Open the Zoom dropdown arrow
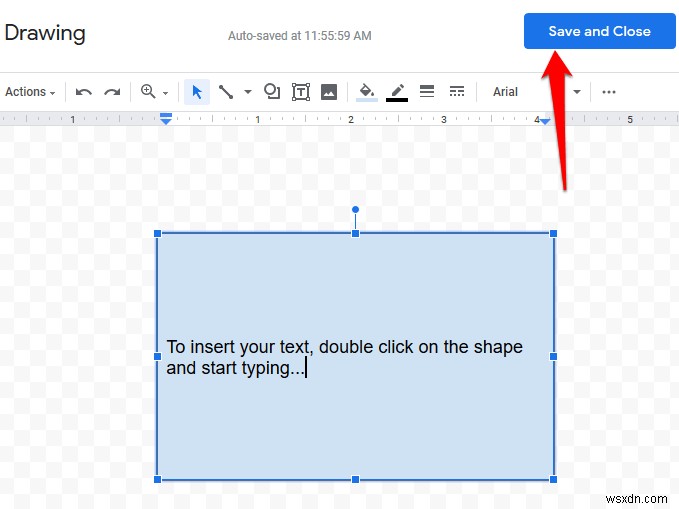The image size is (679, 509). click(165, 93)
